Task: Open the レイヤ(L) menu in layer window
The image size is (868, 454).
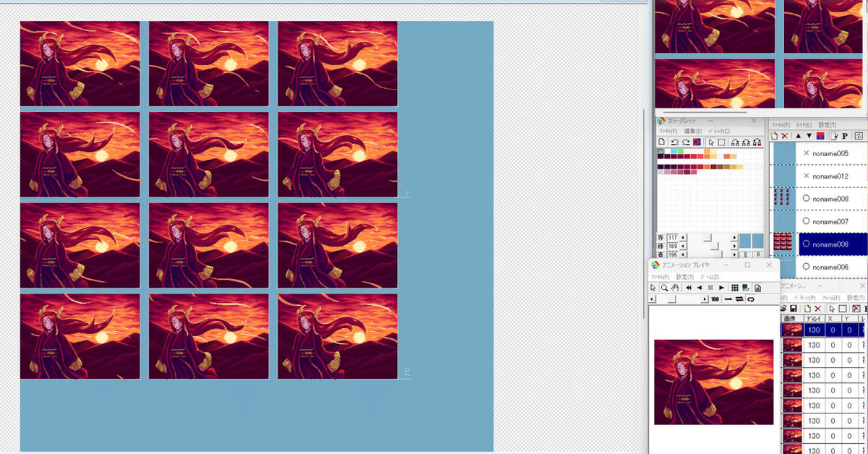Action: click(804, 125)
